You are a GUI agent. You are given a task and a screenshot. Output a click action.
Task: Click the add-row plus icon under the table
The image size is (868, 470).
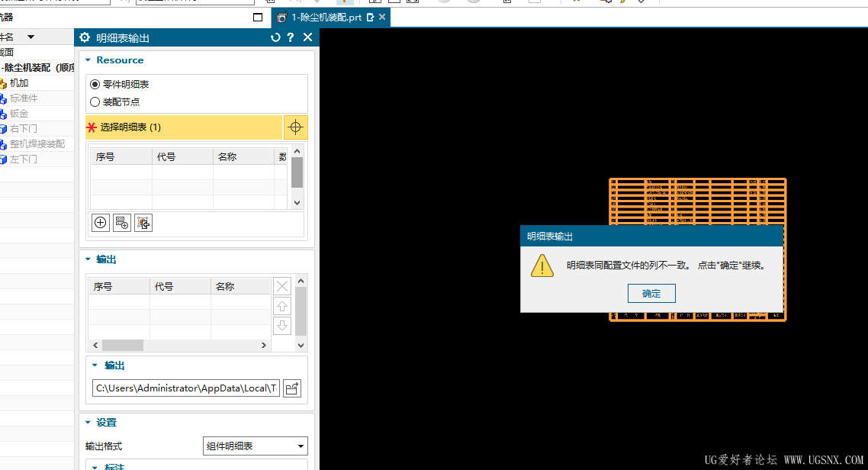pyautogui.click(x=100, y=222)
